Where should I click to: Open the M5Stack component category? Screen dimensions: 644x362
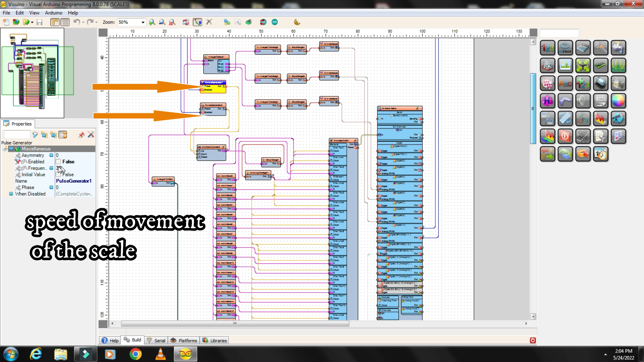[565, 48]
